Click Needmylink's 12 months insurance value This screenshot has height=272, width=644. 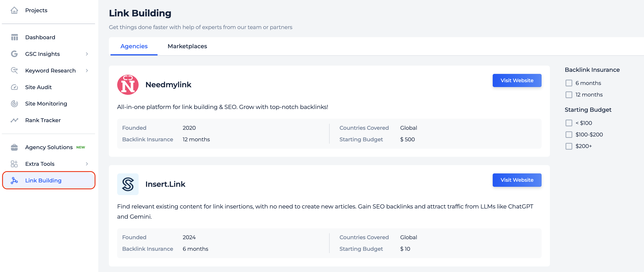pos(196,139)
